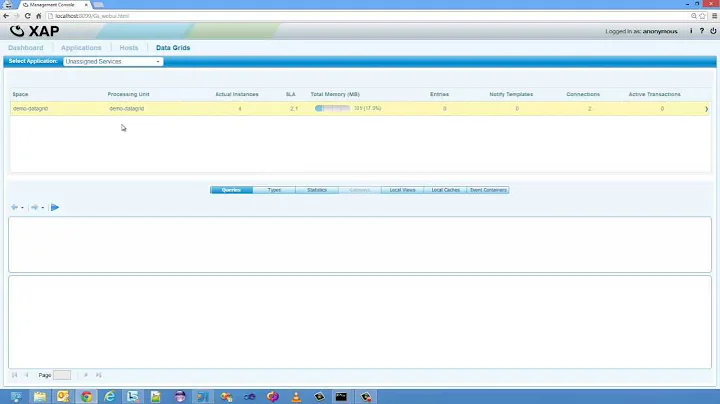Open the forward arrow history dropdown
Screen dimensions: 720x404
(43, 208)
